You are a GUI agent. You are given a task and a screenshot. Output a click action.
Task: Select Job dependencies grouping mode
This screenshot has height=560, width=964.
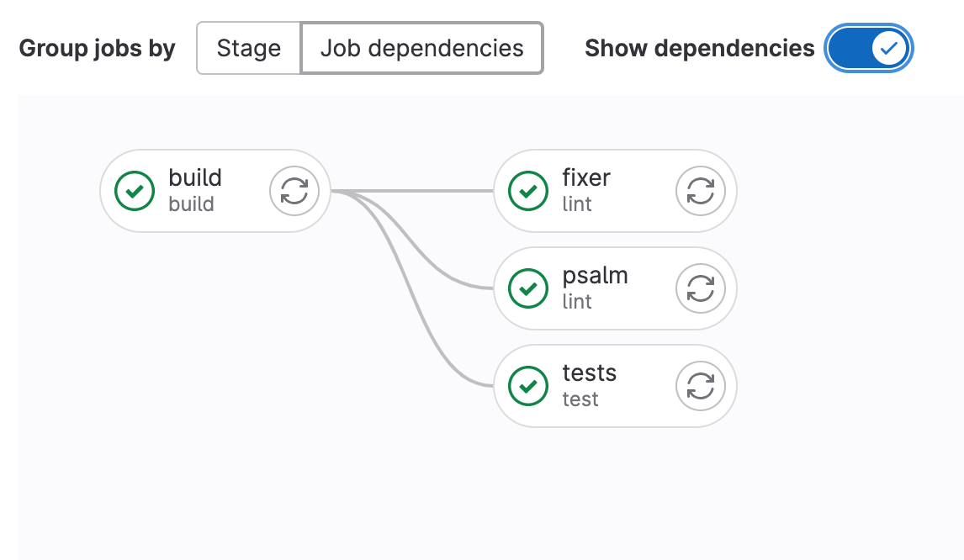[421, 48]
